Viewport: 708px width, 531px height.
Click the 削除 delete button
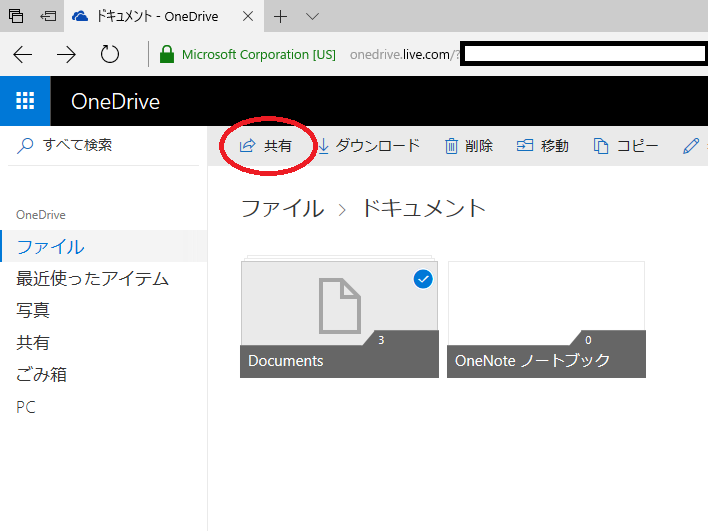coord(468,146)
